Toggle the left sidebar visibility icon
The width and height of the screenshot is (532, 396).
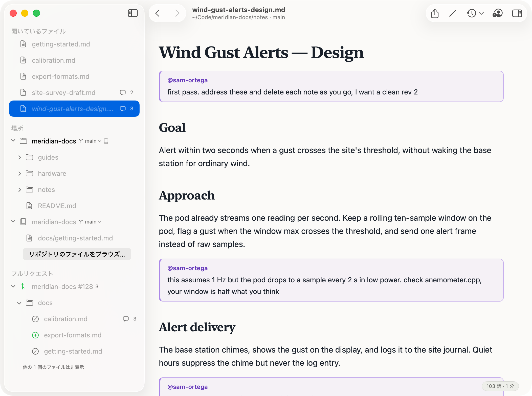(133, 13)
